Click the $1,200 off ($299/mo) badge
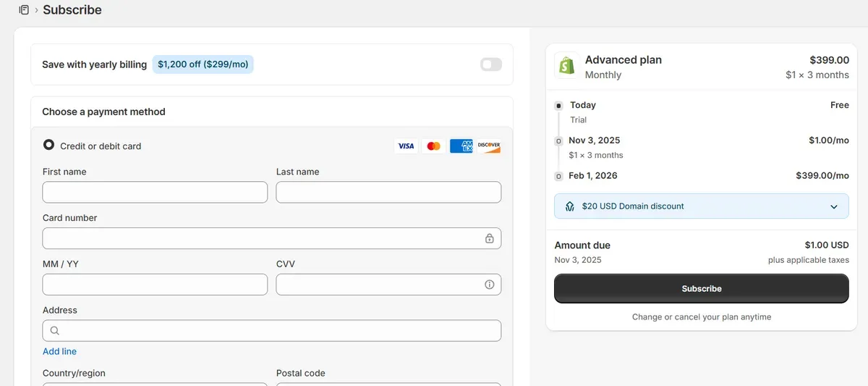Viewport: 868px width, 386px height. [203, 64]
